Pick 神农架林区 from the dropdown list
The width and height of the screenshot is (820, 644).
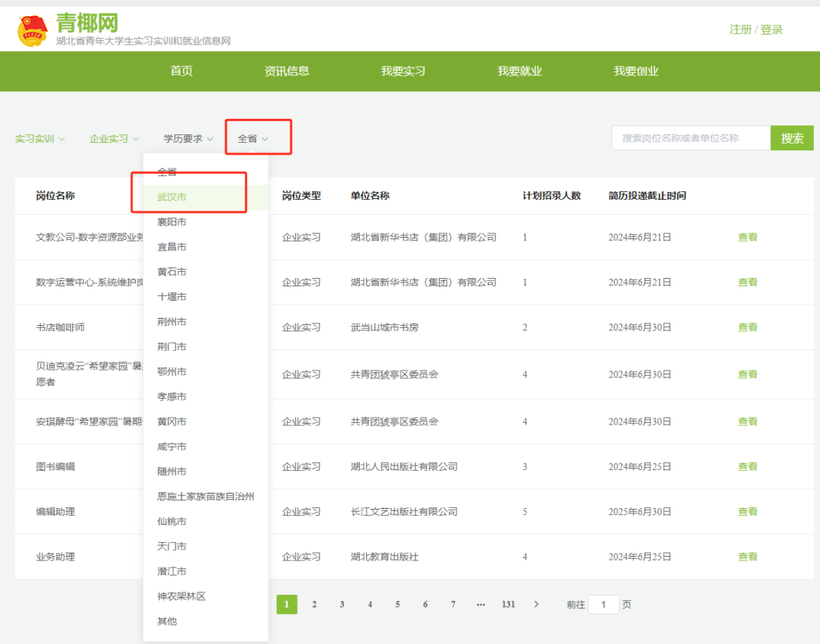[x=181, y=597]
